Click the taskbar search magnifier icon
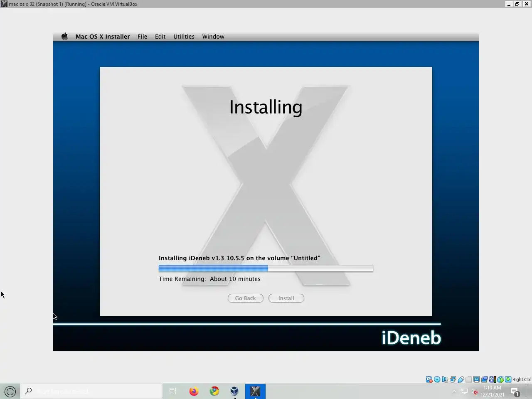Screen dimensions: 532x399 (28, 391)
